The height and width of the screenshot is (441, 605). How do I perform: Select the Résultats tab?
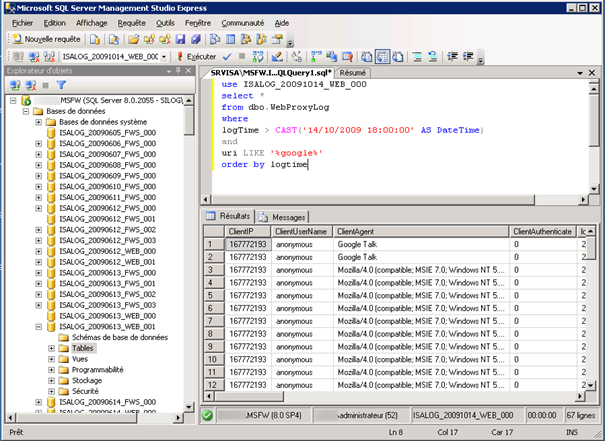coord(228,216)
